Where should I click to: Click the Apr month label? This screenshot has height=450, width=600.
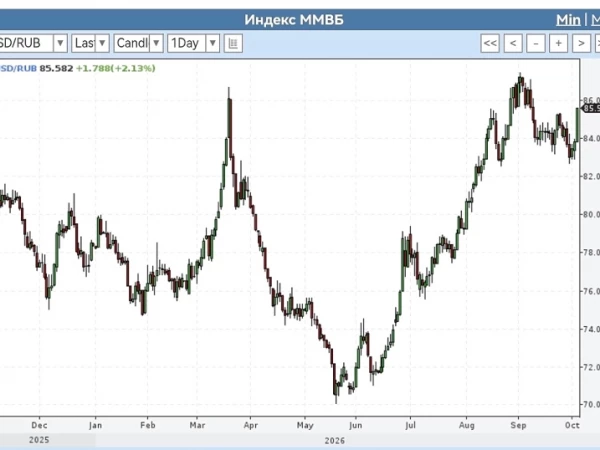(x=251, y=425)
